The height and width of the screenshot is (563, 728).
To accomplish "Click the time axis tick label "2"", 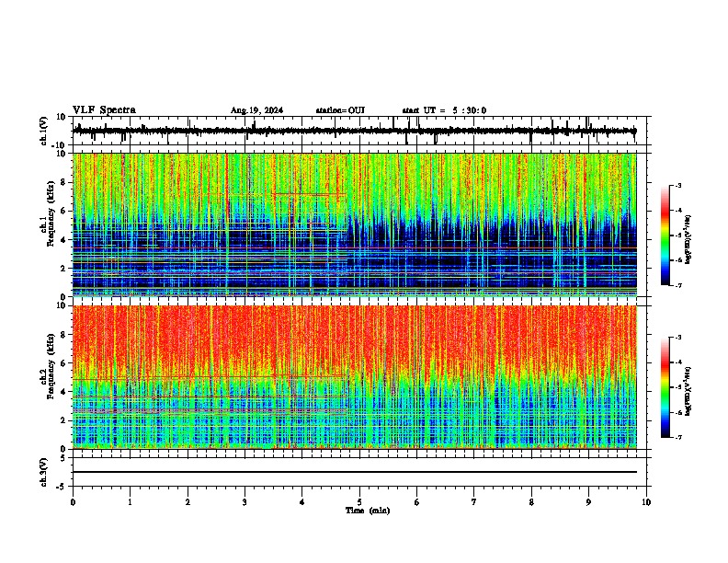I will point(188,502).
